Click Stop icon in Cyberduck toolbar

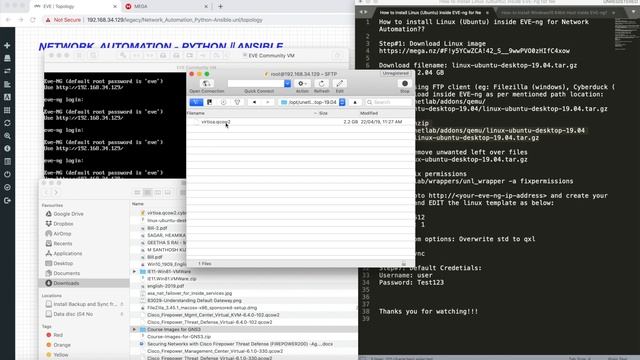click(404, 83)
